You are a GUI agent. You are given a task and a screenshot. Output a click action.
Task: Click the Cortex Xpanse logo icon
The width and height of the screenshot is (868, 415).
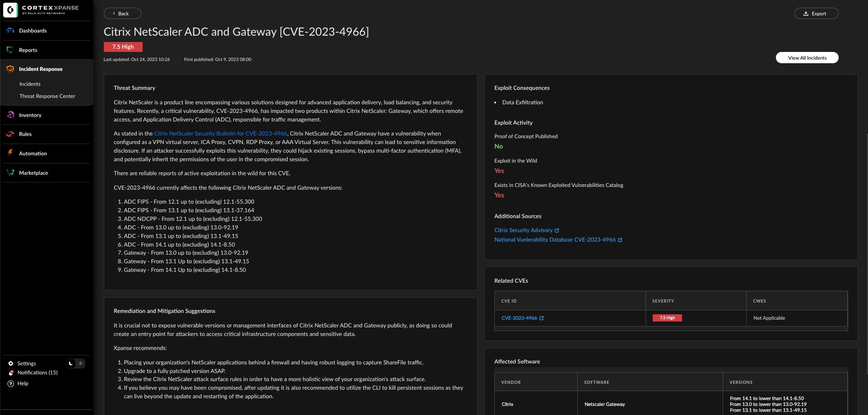[10, 9]
